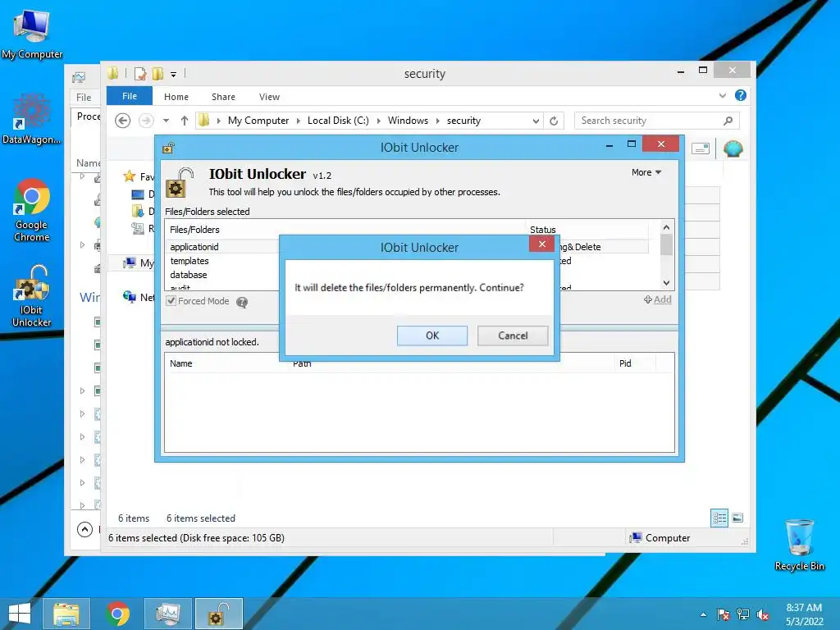Switch to Task Manager taskbar button
840x630 pixels.
coord(168,614)
